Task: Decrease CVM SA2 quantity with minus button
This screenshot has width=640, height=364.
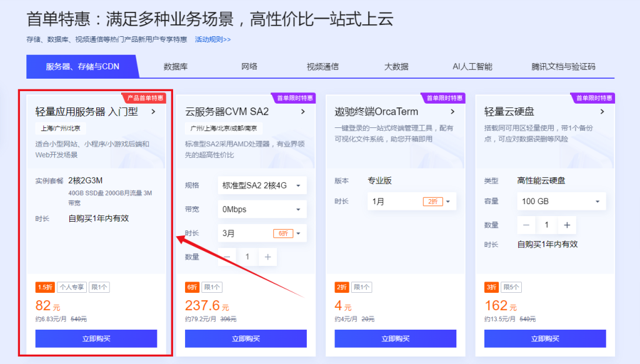Action: (x=226, y=257)
